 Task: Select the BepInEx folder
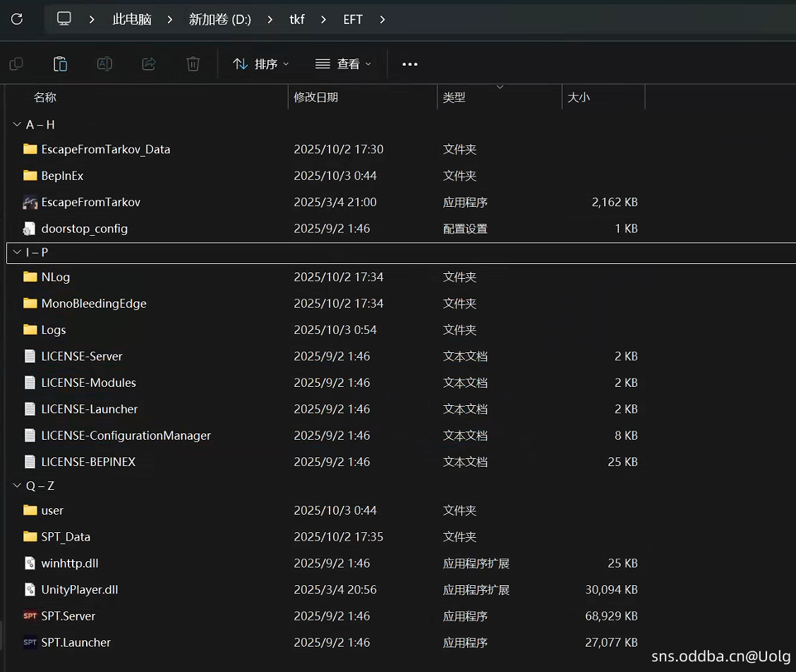pos(62,176)
